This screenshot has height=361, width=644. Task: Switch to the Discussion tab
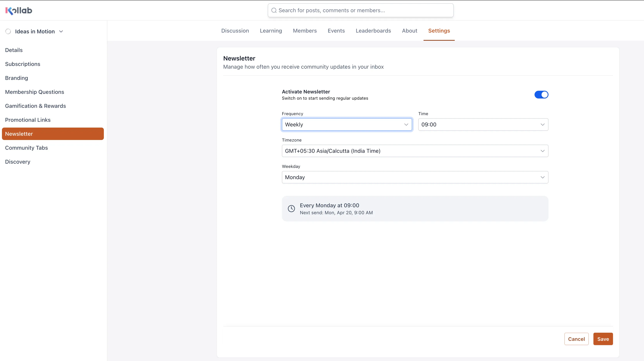point(235,30)
